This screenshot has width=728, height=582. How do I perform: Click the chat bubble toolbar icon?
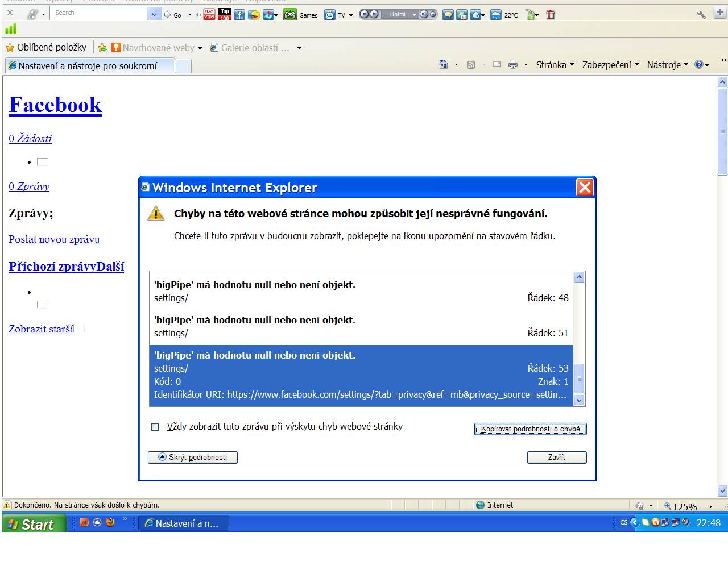[448, 15]
